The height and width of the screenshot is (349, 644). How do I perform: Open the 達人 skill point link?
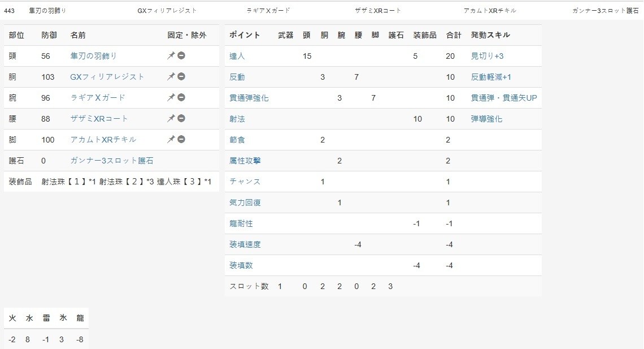coord(237,57)
